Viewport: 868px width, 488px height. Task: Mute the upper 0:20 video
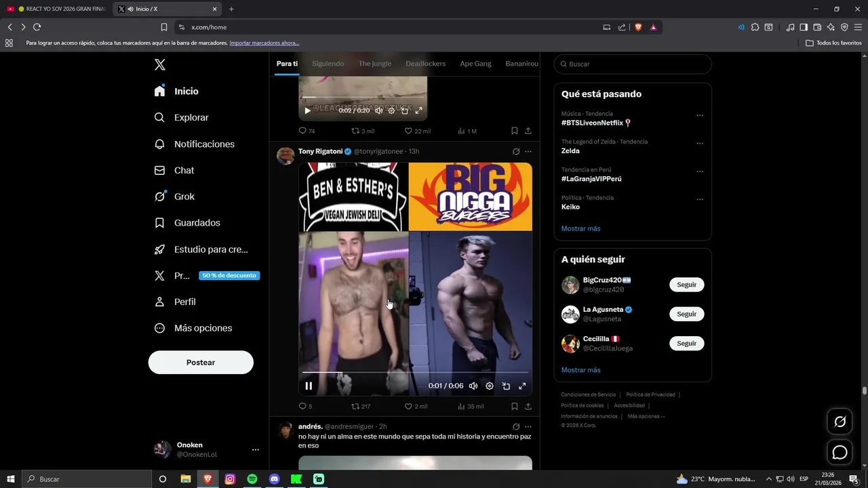point(378,110)
